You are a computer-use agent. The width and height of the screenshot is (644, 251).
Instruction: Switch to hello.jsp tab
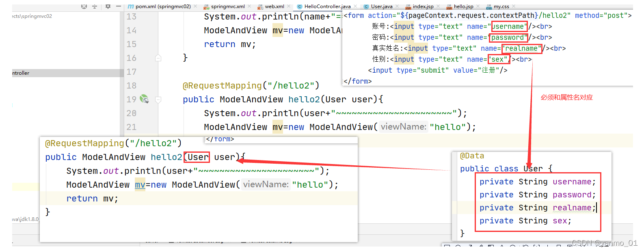(463, 6)
